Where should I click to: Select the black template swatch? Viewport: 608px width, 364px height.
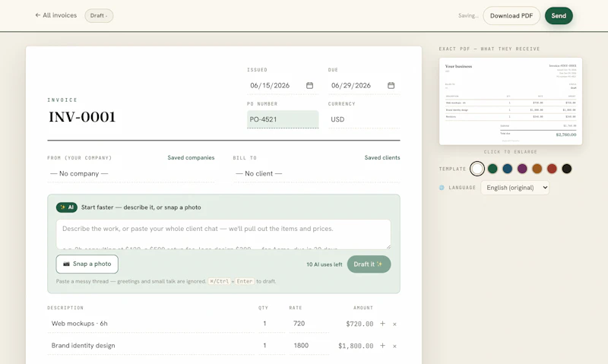pos(566,169)
